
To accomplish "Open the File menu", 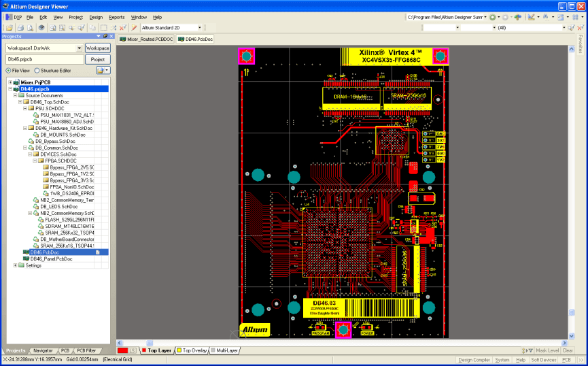I will click(x=30, y=17).
